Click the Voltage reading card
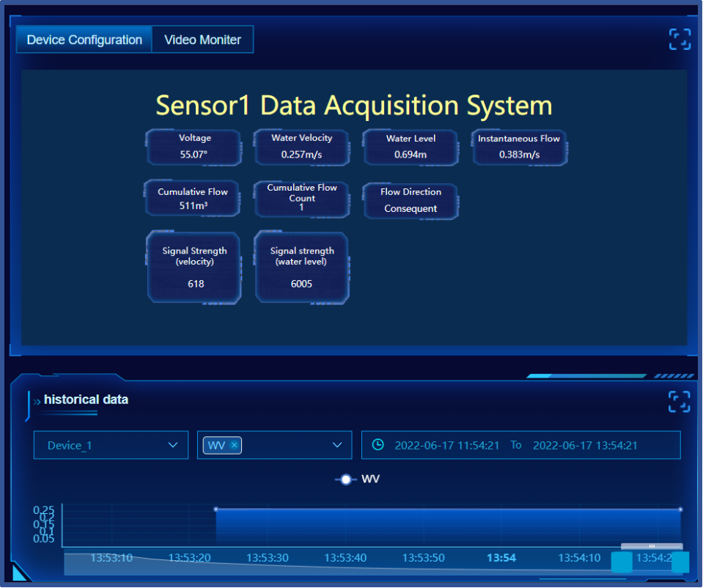Screen dimensions: 703x588 click(x=194, y=147)
